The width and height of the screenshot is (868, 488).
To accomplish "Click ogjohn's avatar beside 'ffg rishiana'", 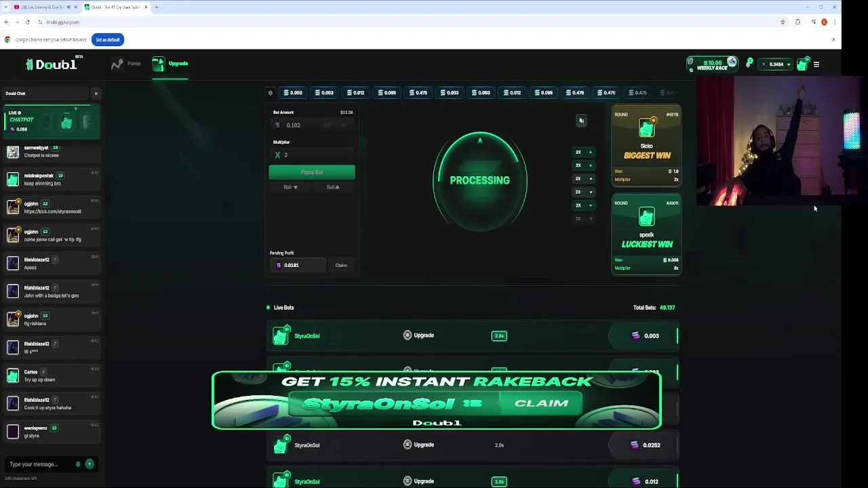I will [13, 319].
